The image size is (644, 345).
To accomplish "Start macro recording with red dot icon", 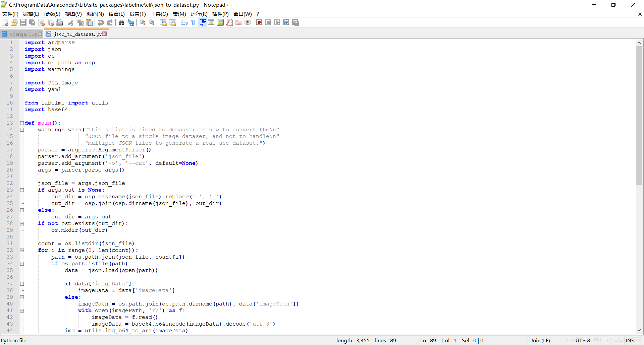I will 259,22.
